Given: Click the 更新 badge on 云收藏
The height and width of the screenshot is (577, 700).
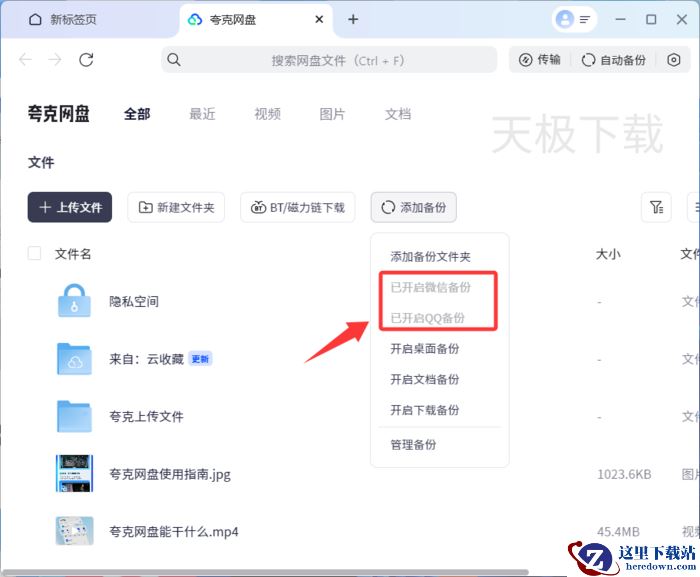Looking at the screenshot, I should [x=200, y=359].
